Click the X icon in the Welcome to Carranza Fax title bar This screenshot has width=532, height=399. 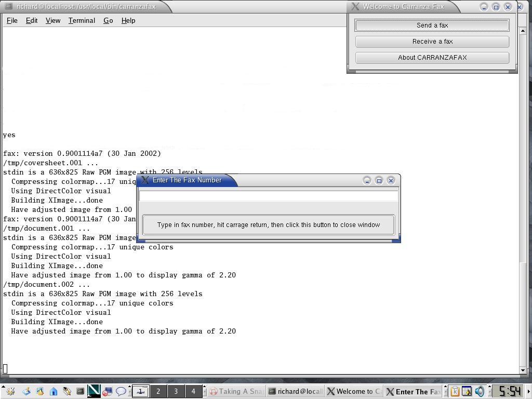click(x=355, y=6)
